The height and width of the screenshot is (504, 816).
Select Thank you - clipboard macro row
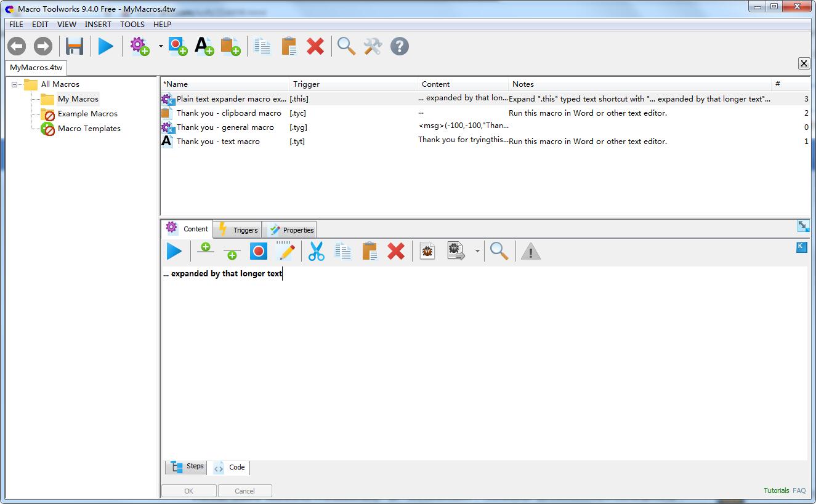pos(485,113)
